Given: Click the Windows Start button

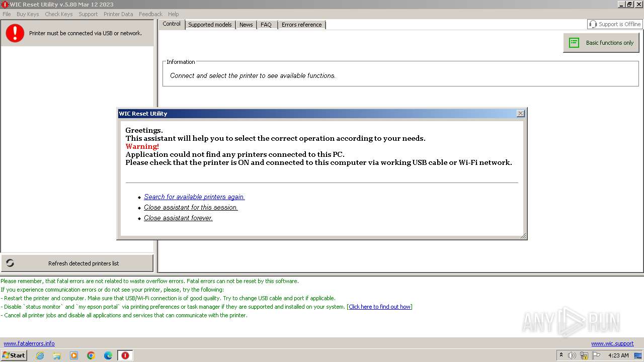Looking at the screenshot, I should (x=14, y=355).
